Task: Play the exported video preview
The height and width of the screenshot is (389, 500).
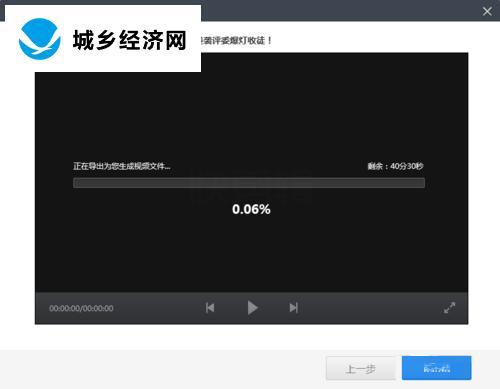Action: 252,308
